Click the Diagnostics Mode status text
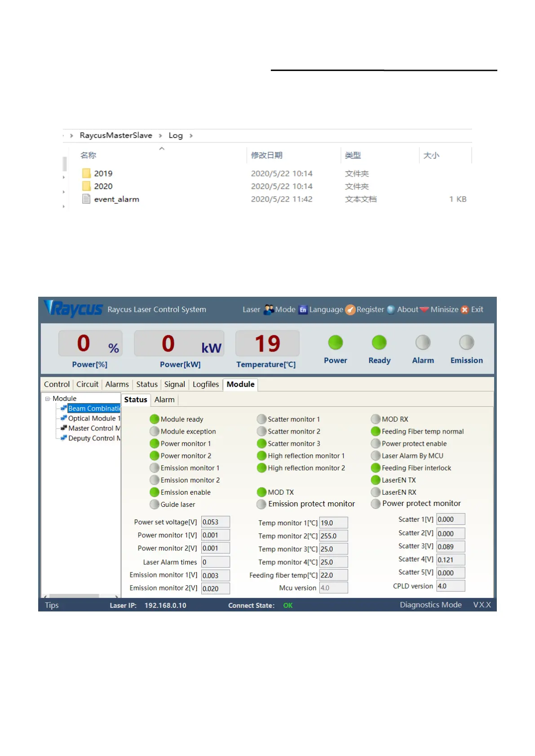The image size is (535, 756). click(430, 605)
